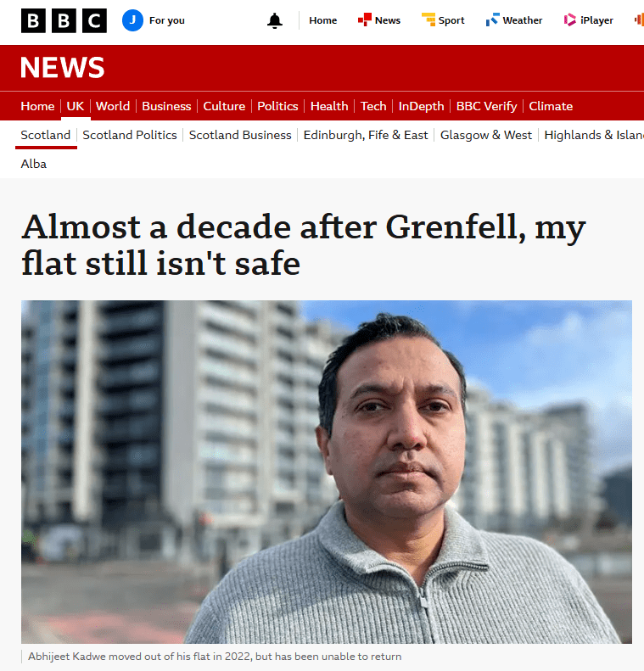Viewport: 644px width, 671px height.
Task: Click the Grenfell article headline
Action: 303,245
